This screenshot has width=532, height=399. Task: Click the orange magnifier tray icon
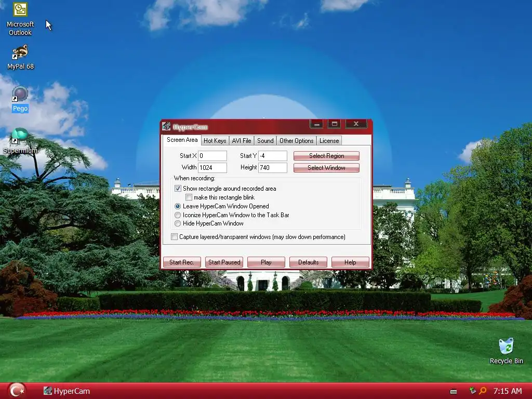(x=483, y=391)
